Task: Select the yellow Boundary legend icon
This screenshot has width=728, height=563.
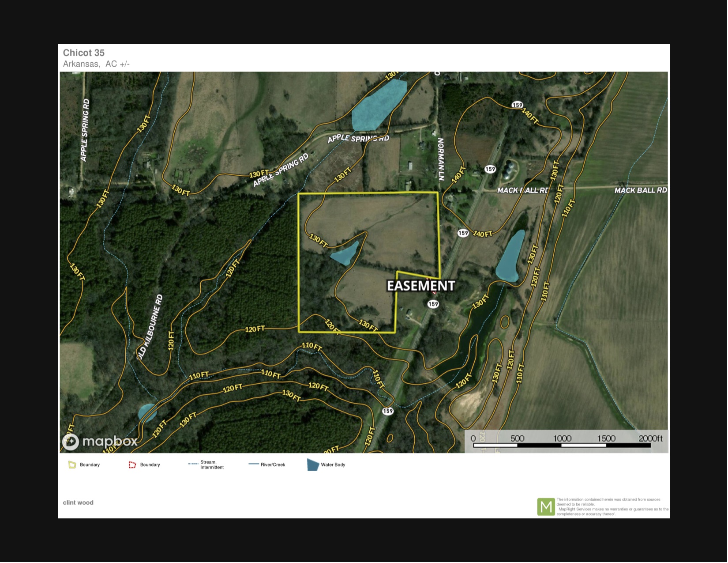Action: coord(72,465)
